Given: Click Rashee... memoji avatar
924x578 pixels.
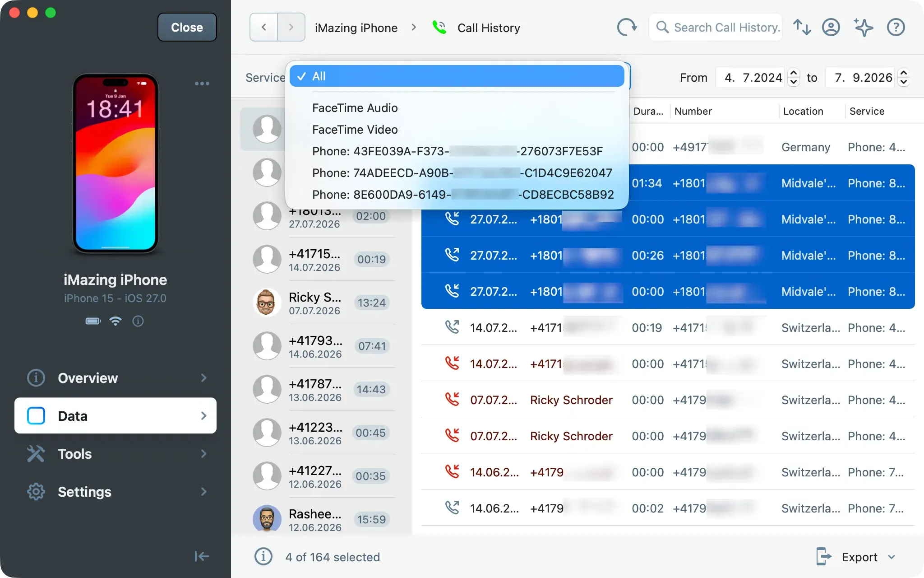Looking at the screenshot, I should click(267, 518).
